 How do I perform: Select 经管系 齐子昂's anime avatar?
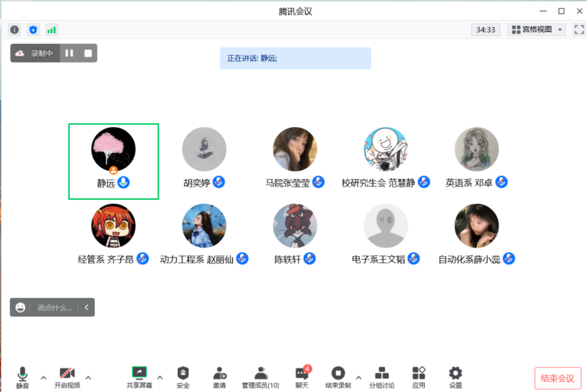[113, 226]
